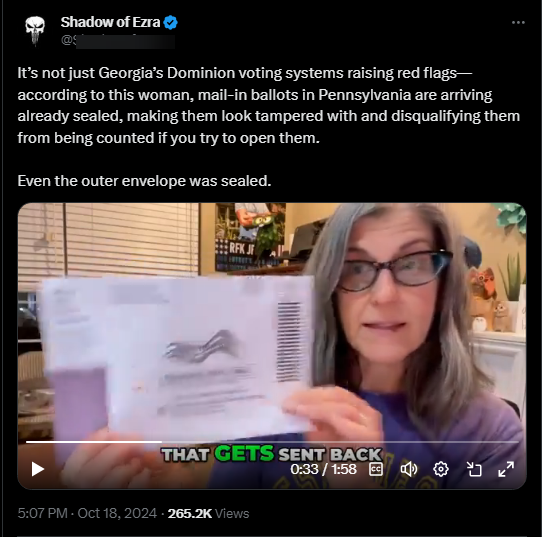Open picture-in-picture mode icon
Viewport: 542px width, 537px height.
pos(474,469)
